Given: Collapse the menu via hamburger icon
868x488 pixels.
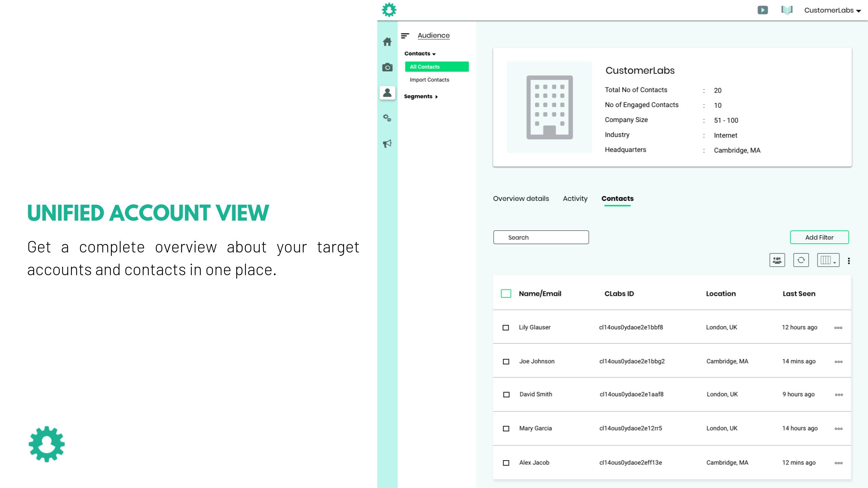Looking at the screenshot, I should click(x=405, y=36).
